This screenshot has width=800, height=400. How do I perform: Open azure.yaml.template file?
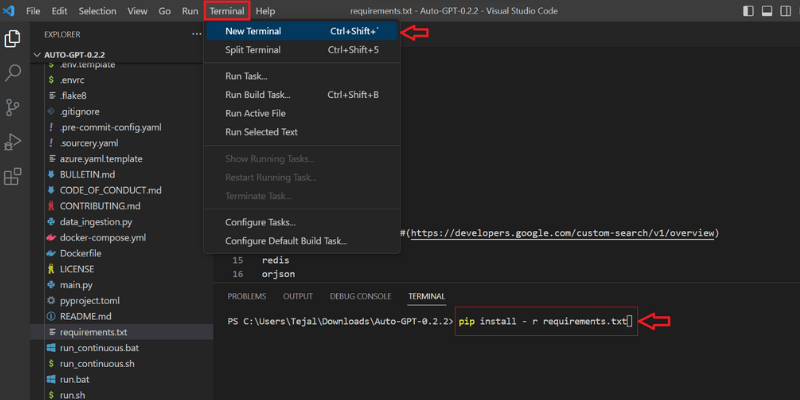101,159
